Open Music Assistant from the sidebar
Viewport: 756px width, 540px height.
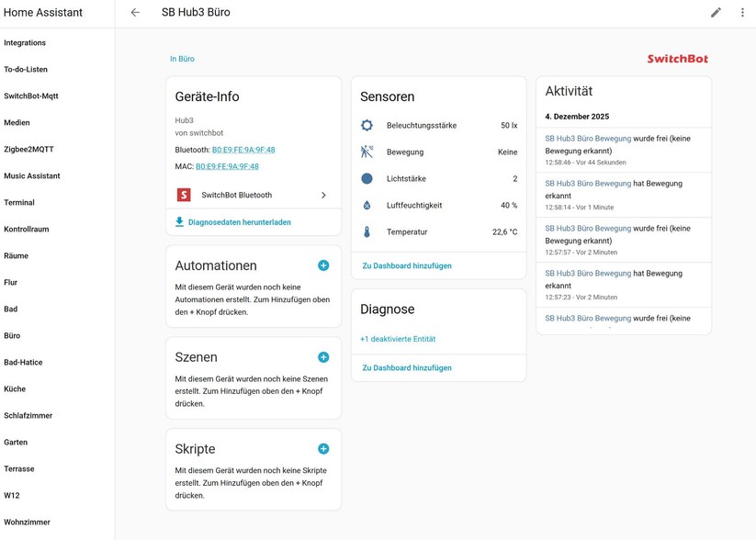click(33, 175)
